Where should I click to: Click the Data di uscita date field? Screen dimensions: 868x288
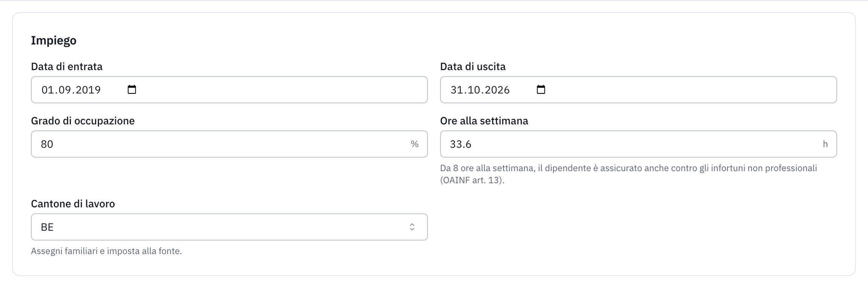coord(639,90)
